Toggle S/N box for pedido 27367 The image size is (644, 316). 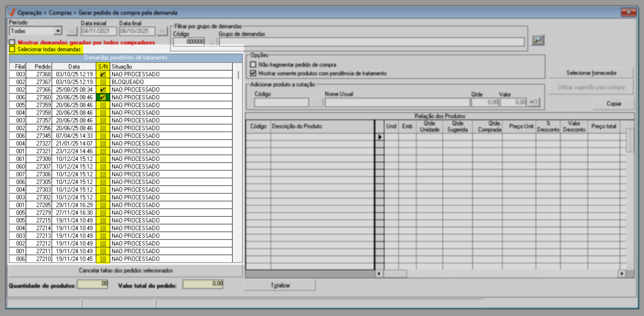pos(103,82)
